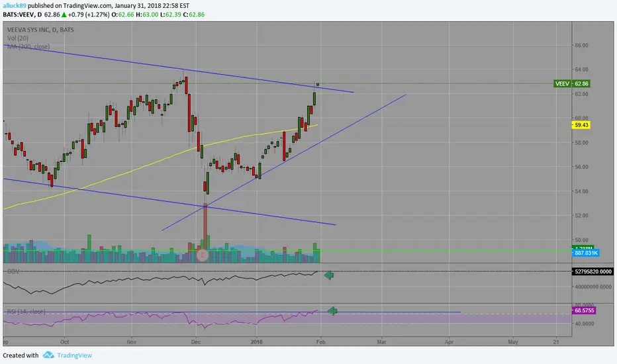Click the 2018 label on time axis
The width and height of the screenshot is (617, 364).
tap(257, 342)
